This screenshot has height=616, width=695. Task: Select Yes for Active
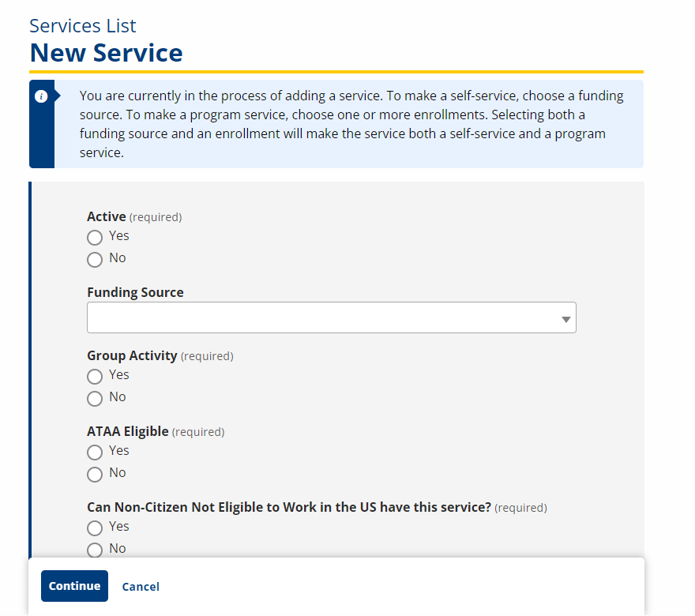(95, 237)
